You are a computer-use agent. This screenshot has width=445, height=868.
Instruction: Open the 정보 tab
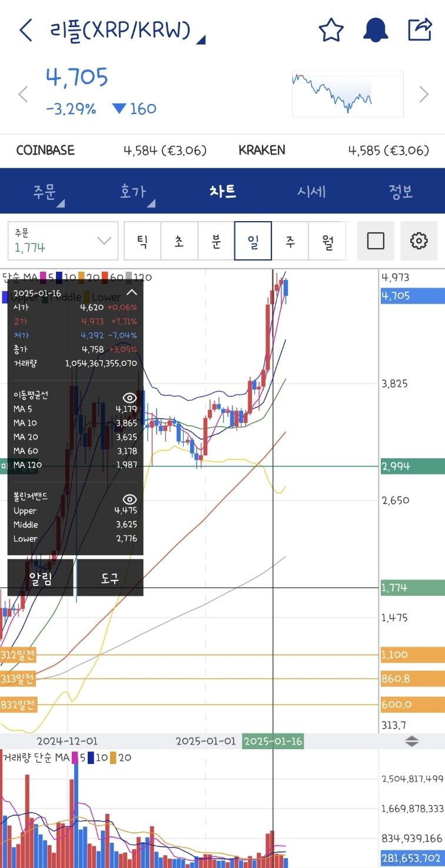(401, 192)
